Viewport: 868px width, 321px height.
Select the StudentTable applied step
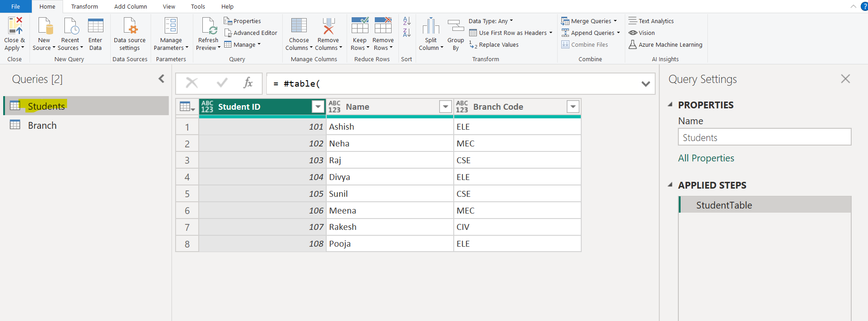[x=724, y=205]
